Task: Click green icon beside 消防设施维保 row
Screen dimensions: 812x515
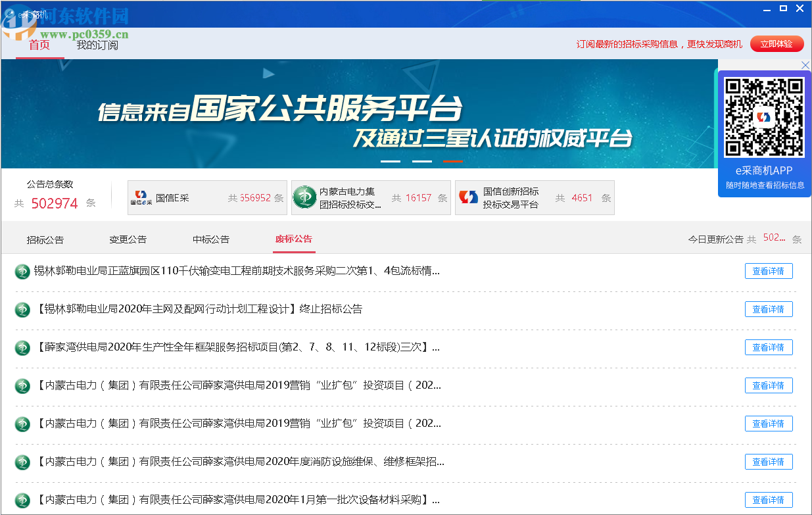Action: [22, 462]
